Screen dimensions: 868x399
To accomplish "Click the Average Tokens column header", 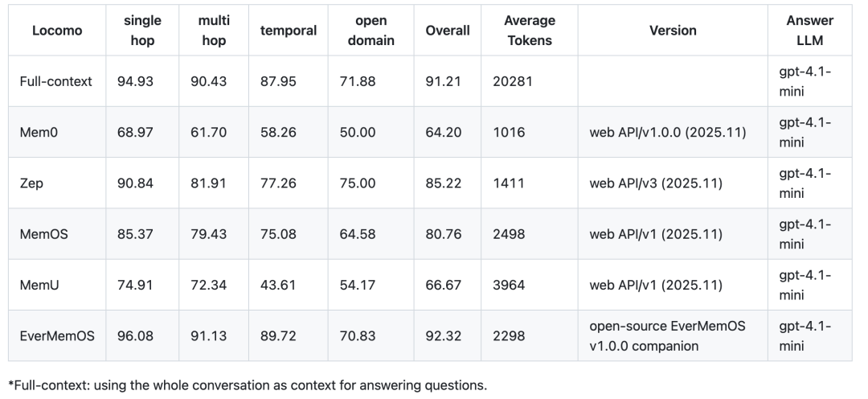I will [x=530, y=31].
